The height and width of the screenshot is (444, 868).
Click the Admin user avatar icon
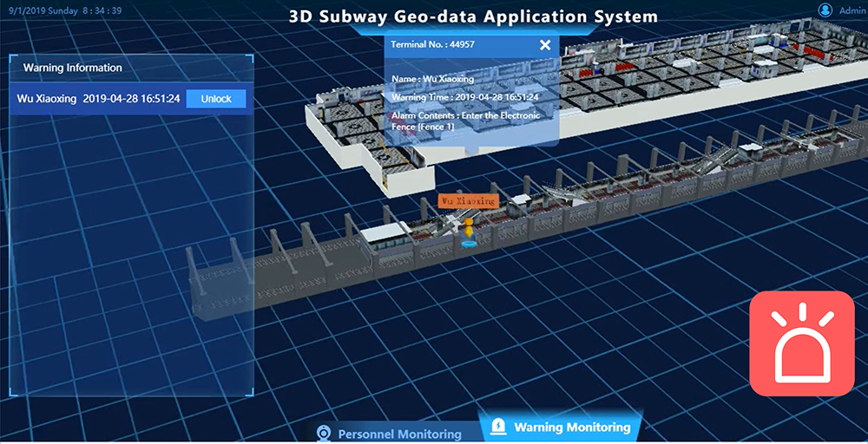coord(825,10)
